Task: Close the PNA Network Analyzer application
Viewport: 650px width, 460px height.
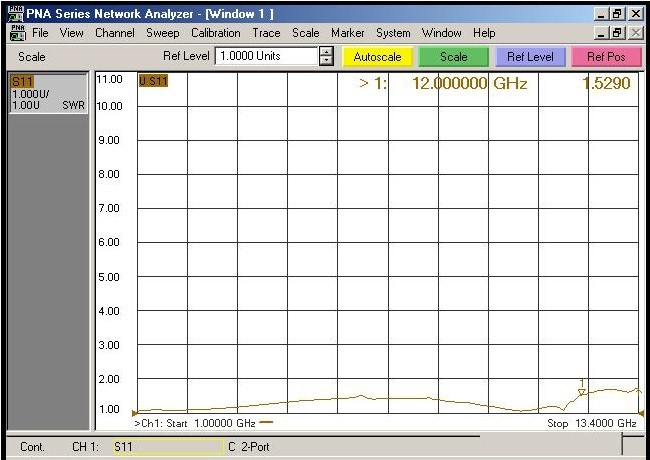Action: pos(635,14)
